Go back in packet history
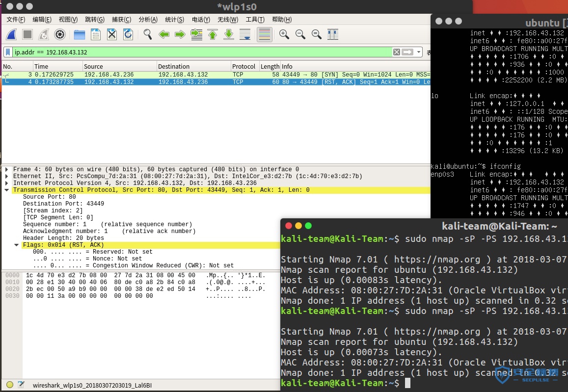Image resolution: width=568 pixels, height=392 pixels. 164,34
